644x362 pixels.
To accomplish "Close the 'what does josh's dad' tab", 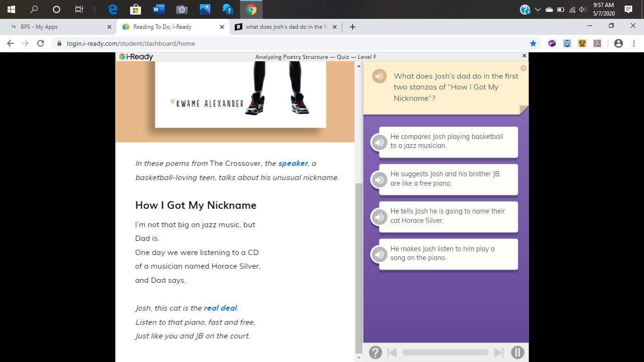I will click(335, 27).
